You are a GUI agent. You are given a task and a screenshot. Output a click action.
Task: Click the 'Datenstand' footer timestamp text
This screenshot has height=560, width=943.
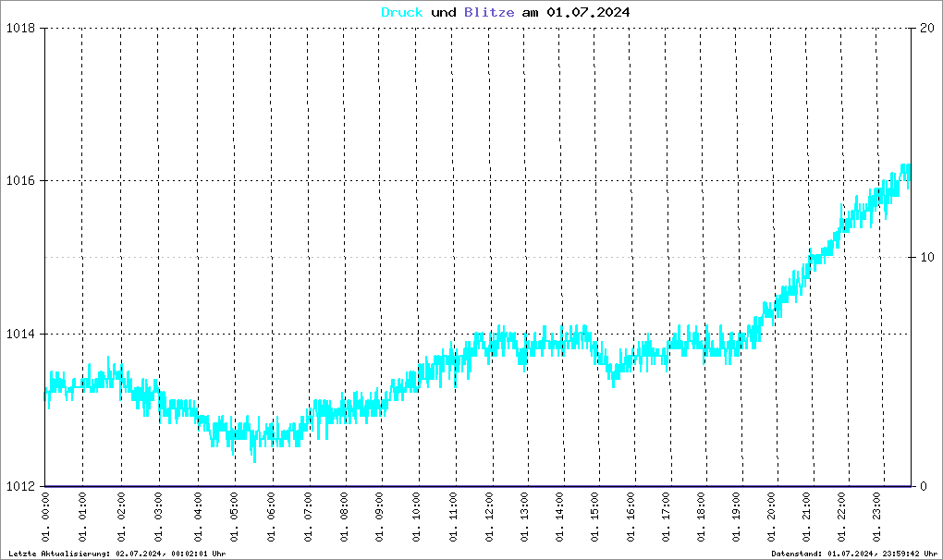coord(854,554)
